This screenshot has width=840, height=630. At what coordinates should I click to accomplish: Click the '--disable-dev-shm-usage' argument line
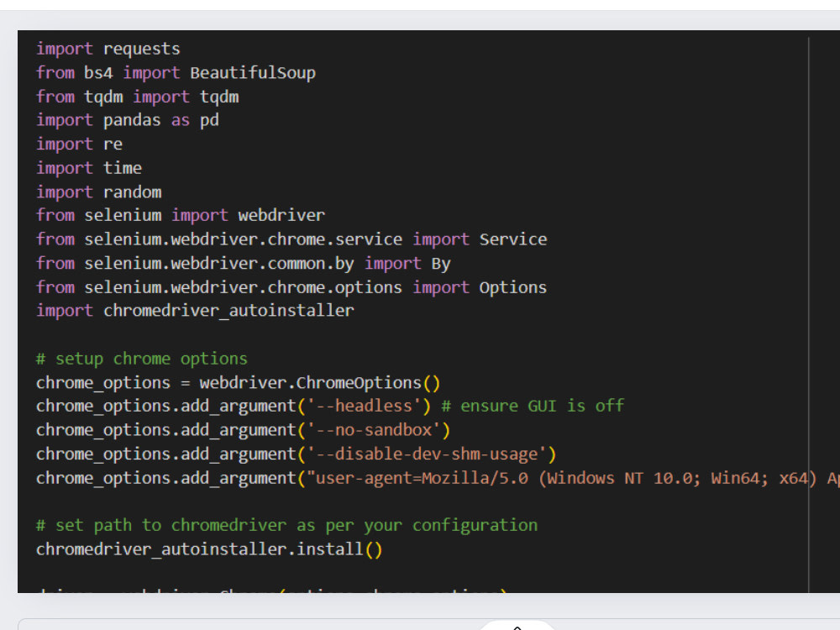click(297, 454)
